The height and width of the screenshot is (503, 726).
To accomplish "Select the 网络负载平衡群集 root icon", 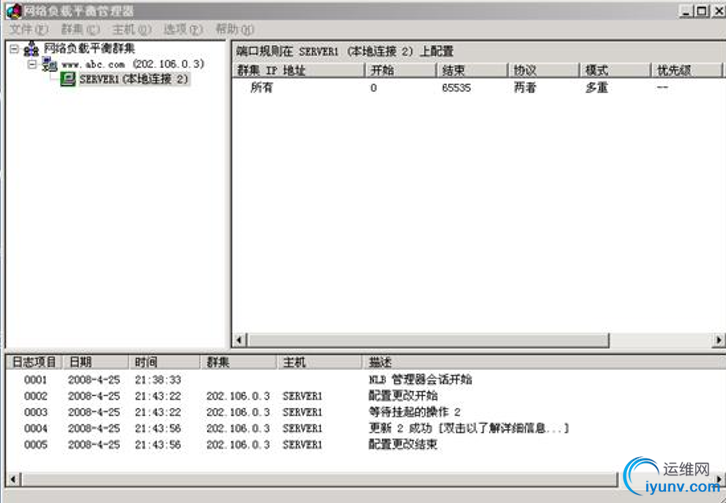I will pyautogui.click(x=31, y=49).
